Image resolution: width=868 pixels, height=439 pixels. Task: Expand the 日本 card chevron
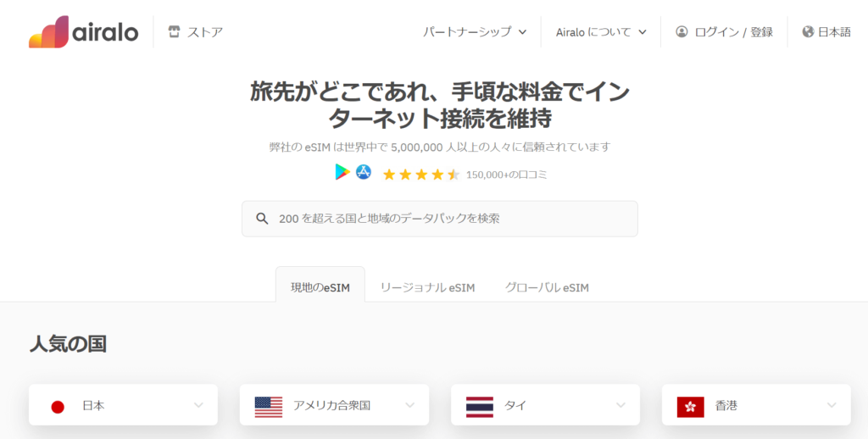tap(198, 405)
